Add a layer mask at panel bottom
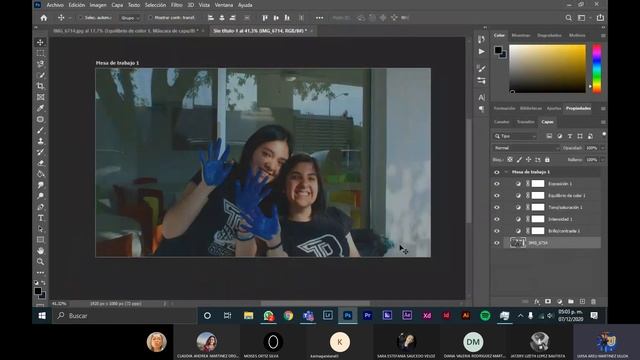Screen dimensions: 640x360 [548, 302]
